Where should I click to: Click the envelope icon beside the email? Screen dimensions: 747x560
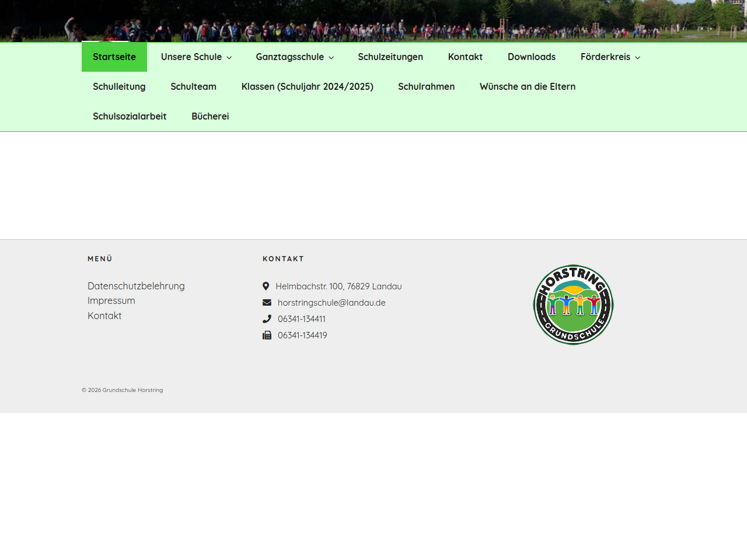click(267, 303)
